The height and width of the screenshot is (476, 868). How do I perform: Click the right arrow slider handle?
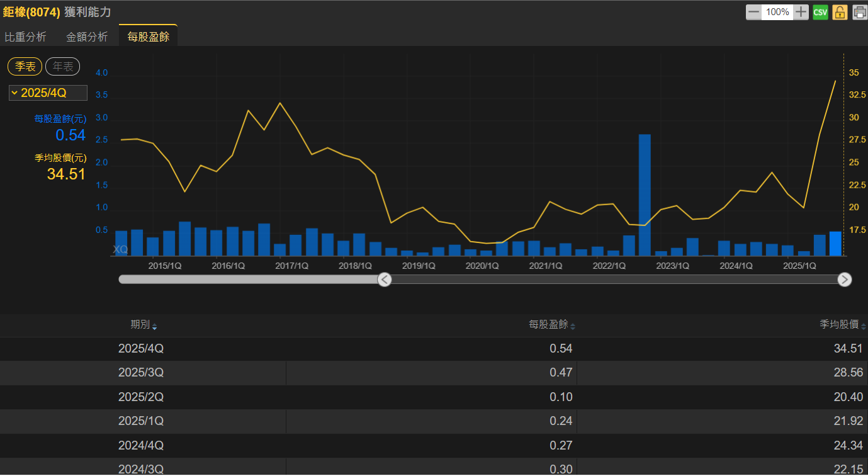[x=845, y=280]
